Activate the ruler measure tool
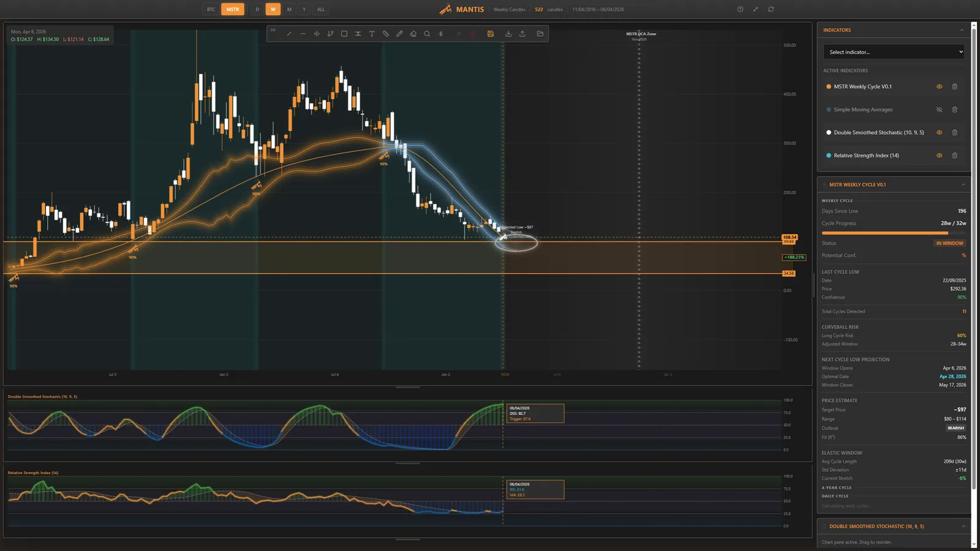Image resolution: width=980 pixels, height=551 pixels. (386, 34)
